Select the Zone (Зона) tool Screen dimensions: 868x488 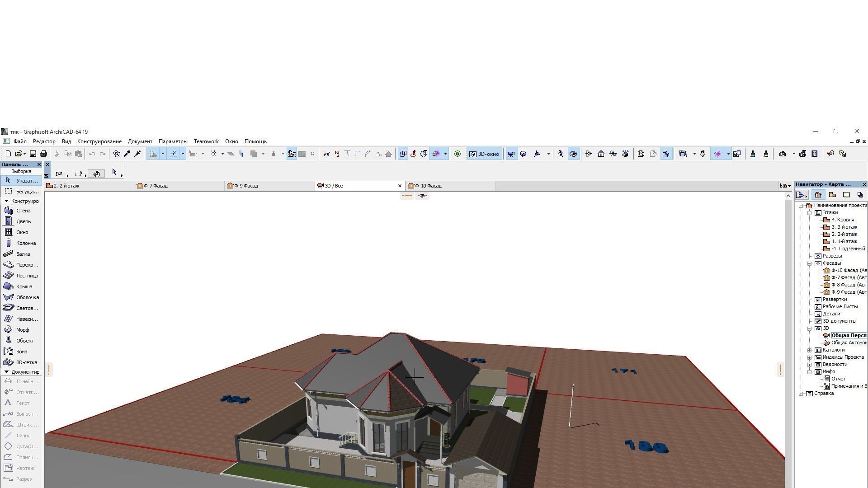point(21,352)
